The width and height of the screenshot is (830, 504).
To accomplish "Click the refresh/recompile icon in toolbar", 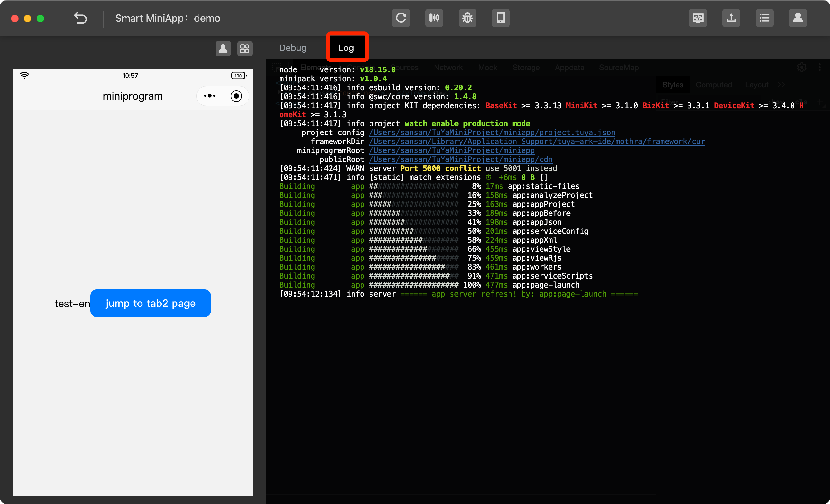I will [x=401, y=18].
